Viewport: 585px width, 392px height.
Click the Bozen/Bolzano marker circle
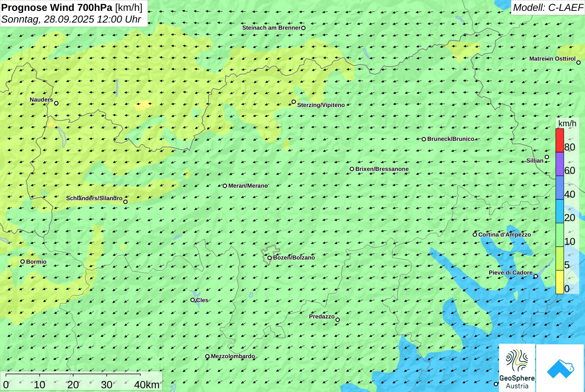click(270, 258)
